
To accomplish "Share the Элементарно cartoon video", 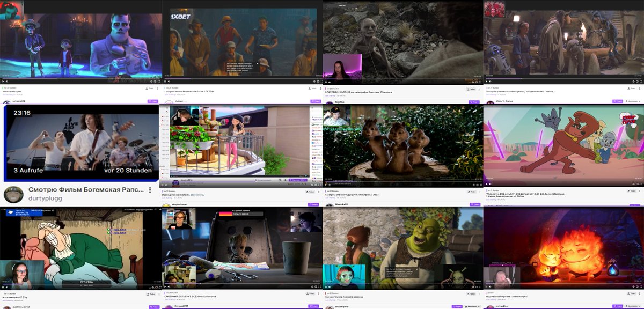I will [x=632, y=294].
